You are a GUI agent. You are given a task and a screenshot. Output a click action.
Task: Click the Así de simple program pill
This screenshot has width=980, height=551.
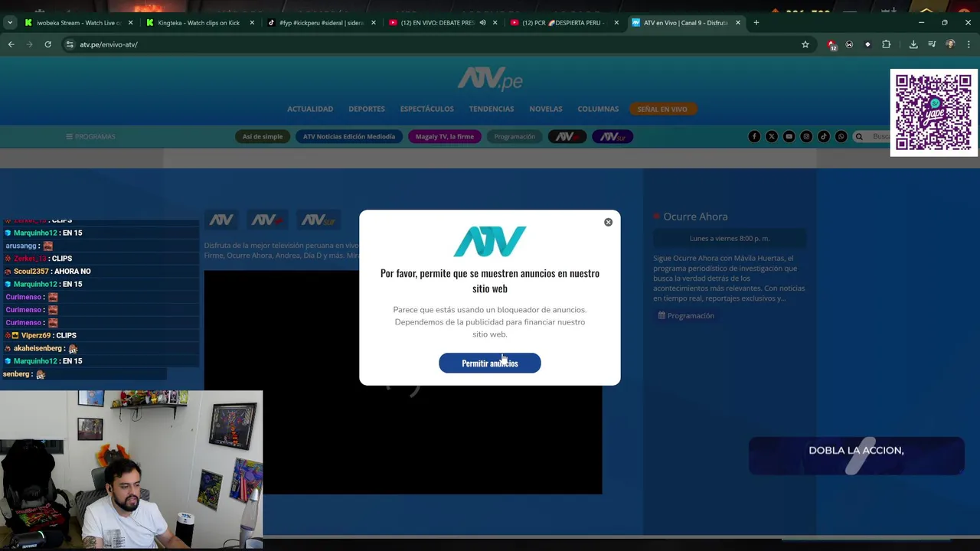point(263,136)
